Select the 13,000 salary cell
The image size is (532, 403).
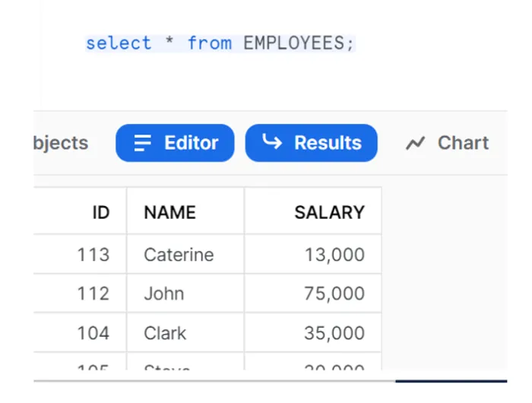(x=334, y=255)
